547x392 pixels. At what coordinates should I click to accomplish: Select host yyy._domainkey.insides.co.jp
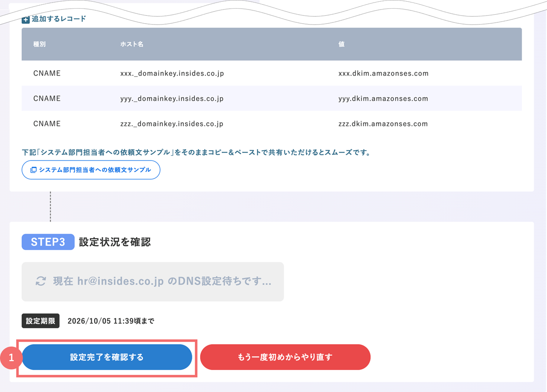tap(172, 99)
